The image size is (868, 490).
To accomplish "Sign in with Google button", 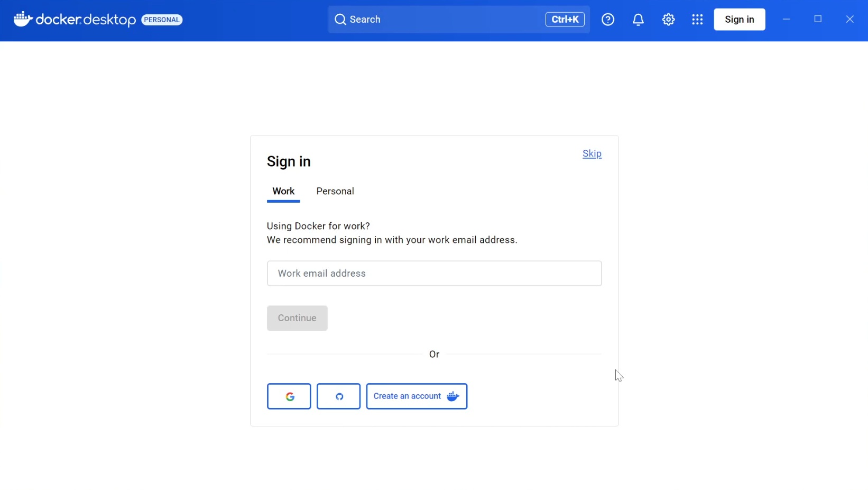I will [289, 396].
